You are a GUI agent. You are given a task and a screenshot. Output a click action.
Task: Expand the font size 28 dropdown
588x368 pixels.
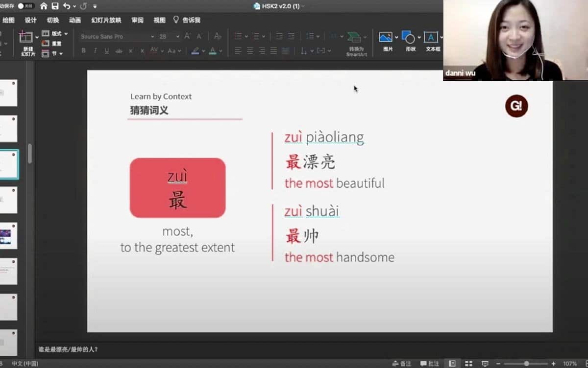coord(177,37)
